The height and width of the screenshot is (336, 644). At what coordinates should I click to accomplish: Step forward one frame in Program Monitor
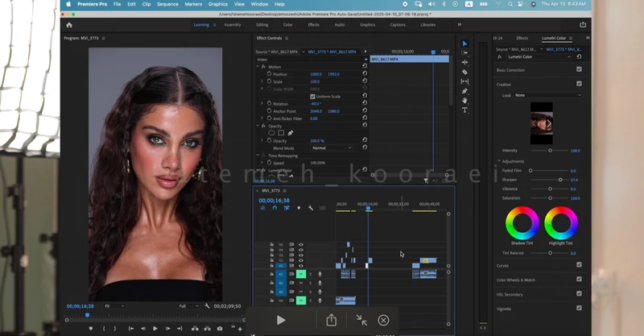pyautogui.click(x=167, y=328)
